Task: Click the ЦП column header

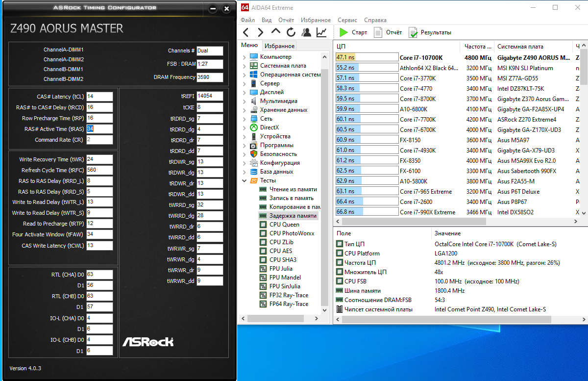Action: (x=397, y=47)
